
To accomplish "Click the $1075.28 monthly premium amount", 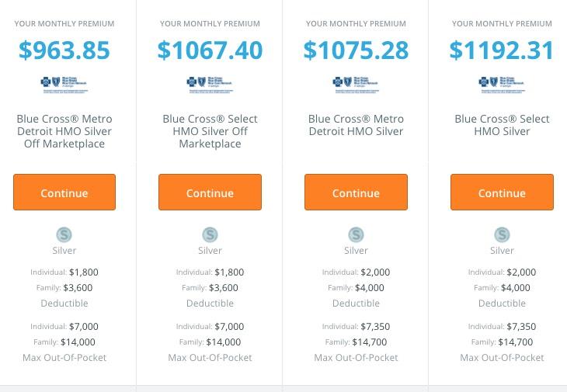I will (356, 50).
